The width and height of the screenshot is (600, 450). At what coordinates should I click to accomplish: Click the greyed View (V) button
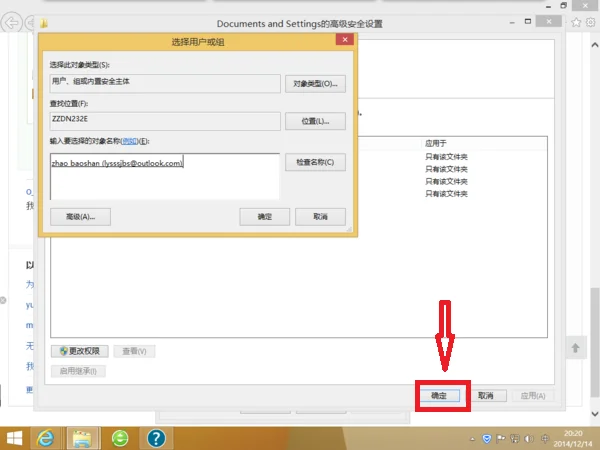tap(134, 351)
